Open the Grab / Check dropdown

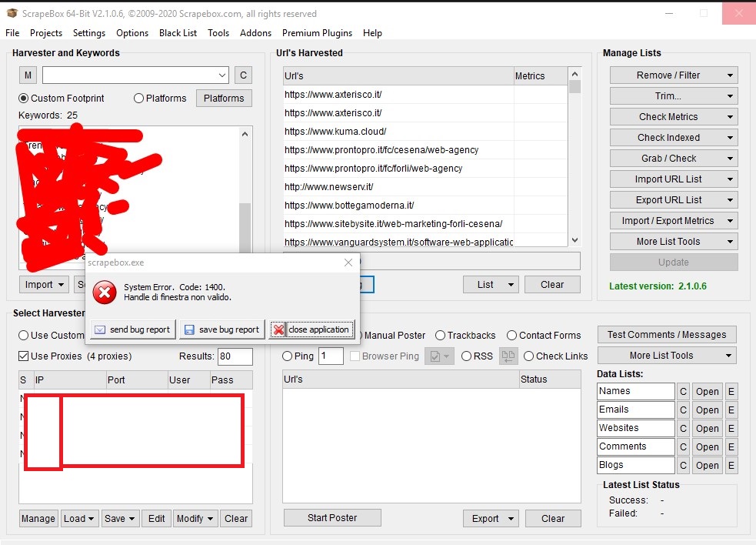[674, 159]
